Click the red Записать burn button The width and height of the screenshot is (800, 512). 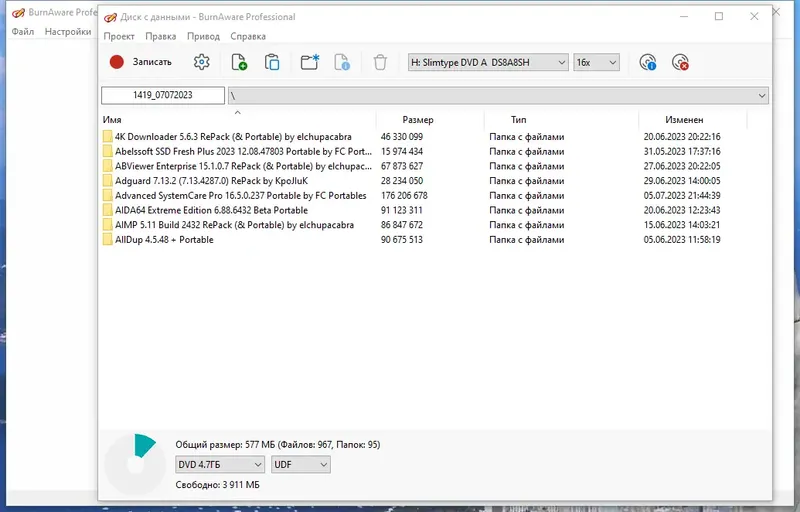pyautogui.click(x=141, y=62)
